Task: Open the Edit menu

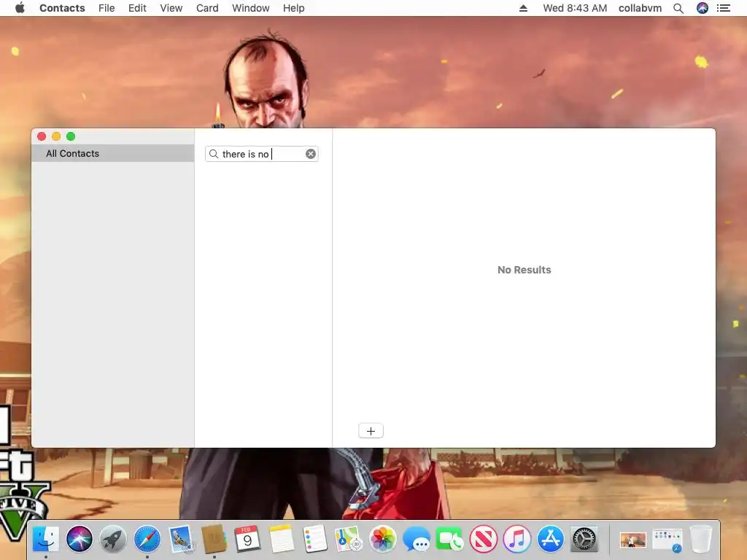Action: [137, 8]
